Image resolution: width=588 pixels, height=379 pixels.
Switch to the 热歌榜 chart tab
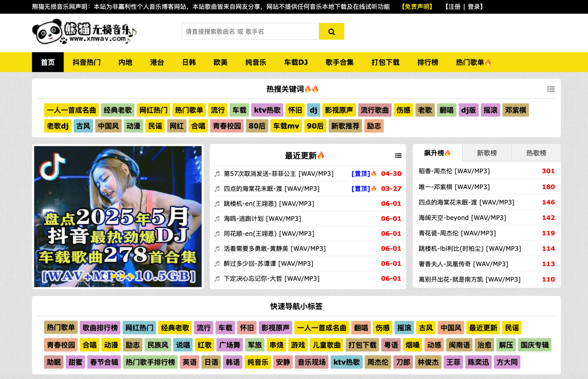(x=536, y=153)
